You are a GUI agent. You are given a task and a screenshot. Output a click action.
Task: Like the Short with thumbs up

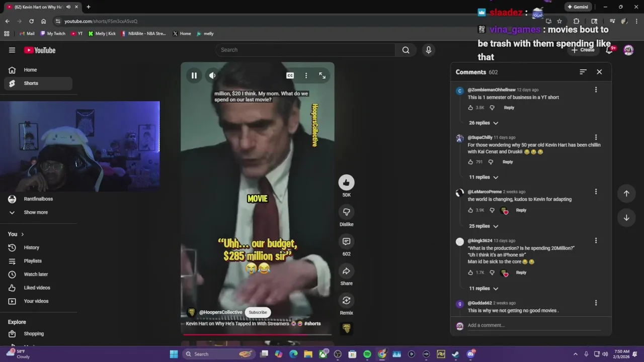(346, 182)
